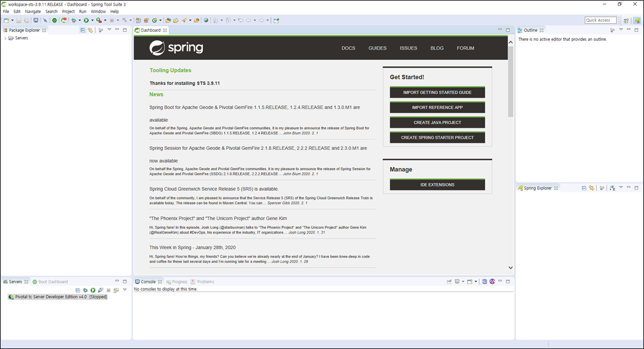Click the green Run button in main toolbar
The height and width of the screenshot is (349, 644).
[86, 20]
